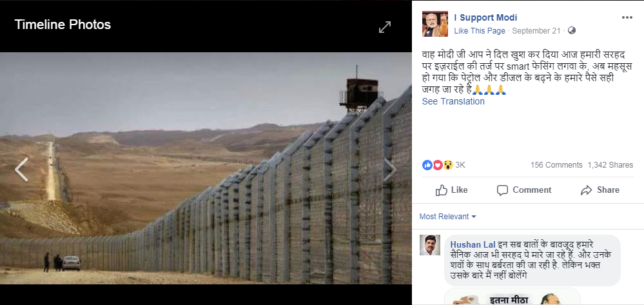Expand the Most Relevant comment sort dropdown
This screenshot has height=305, width=644.
click(x=447, y=217)
